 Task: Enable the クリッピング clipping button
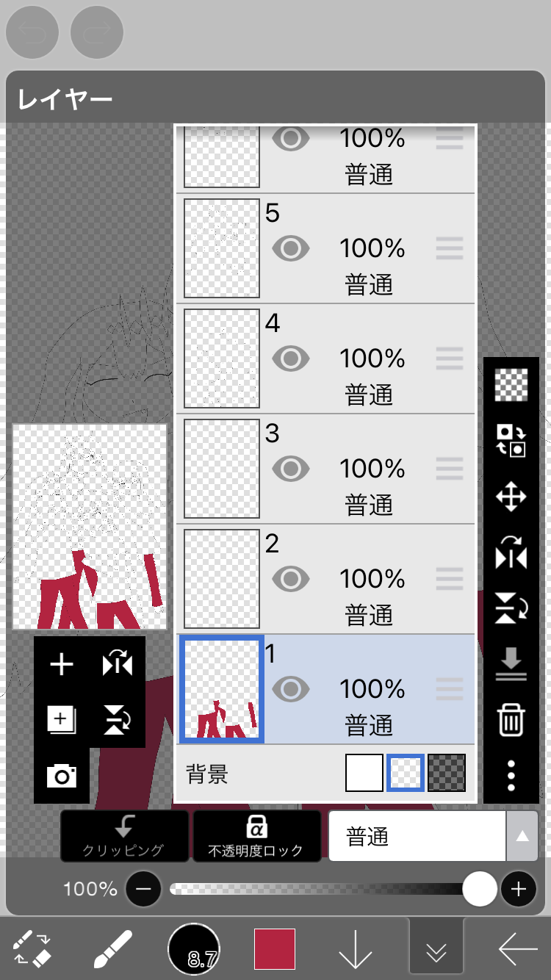coord(124,836)
